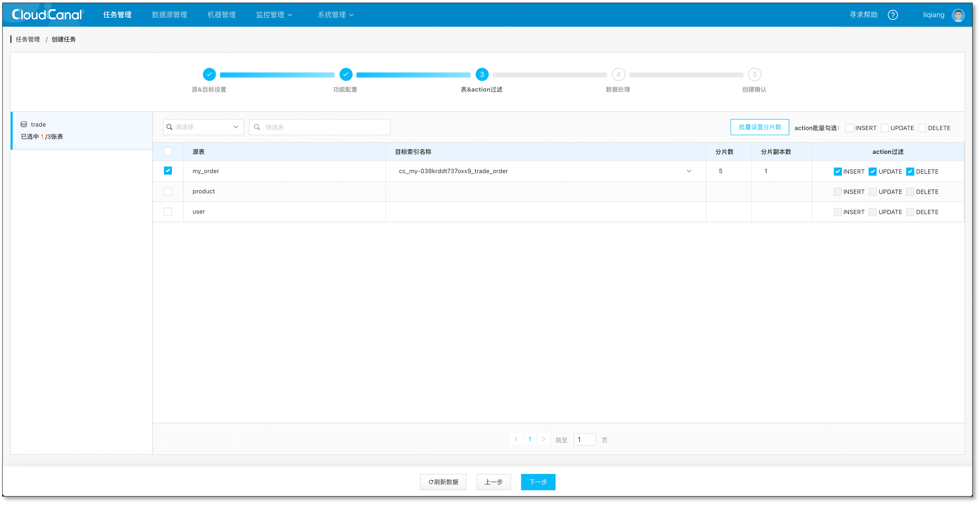This screenshot has height=506, width=980.
Task: Uncheck the my_order table checkbox
Action: [168, 171]
